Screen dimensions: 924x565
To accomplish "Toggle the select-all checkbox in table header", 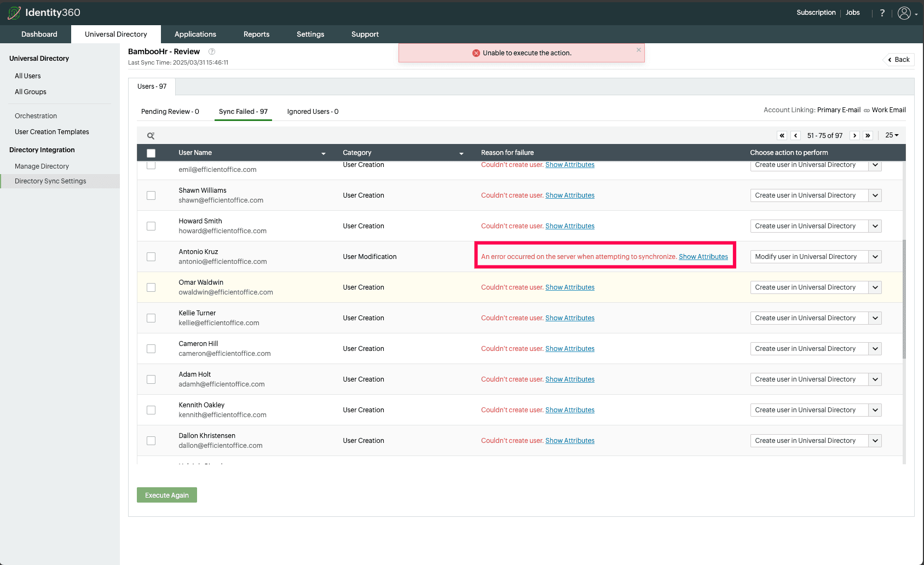I will (x=151, y=153).
